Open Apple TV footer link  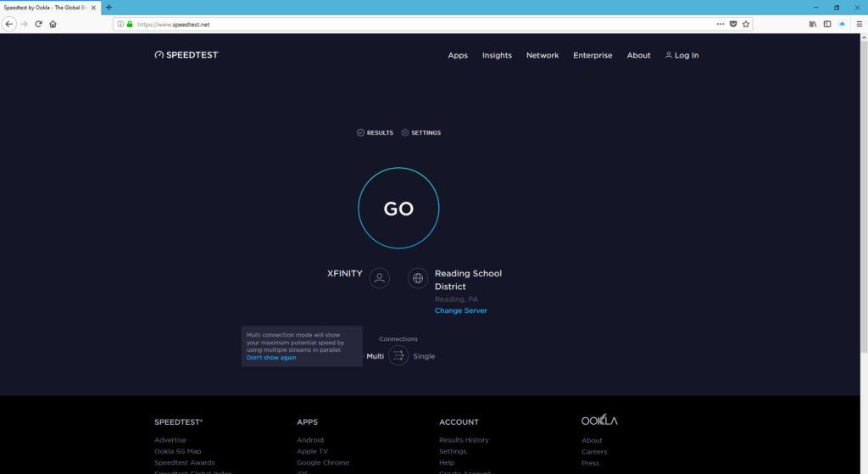click(x=312, y=451)
